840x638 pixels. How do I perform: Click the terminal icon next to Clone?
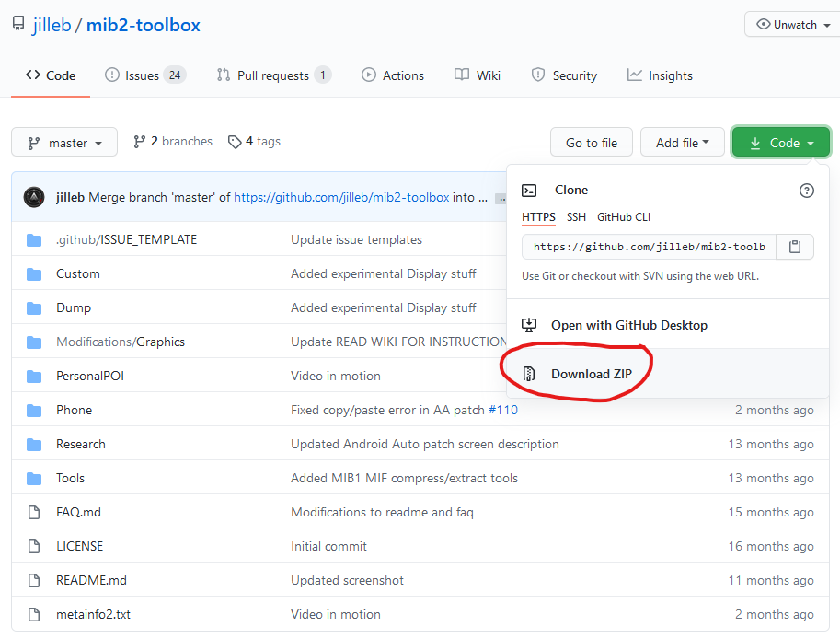pyautogui.click(x=529, y=190)
